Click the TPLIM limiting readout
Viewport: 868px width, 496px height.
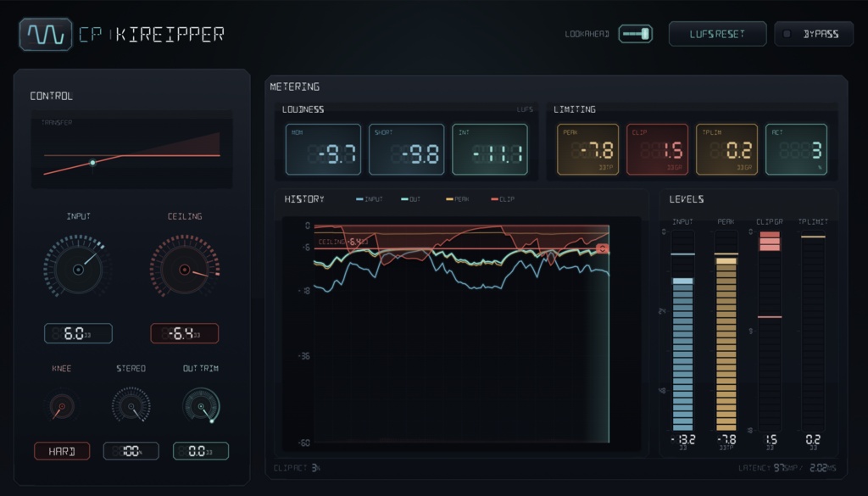point(726,149)
